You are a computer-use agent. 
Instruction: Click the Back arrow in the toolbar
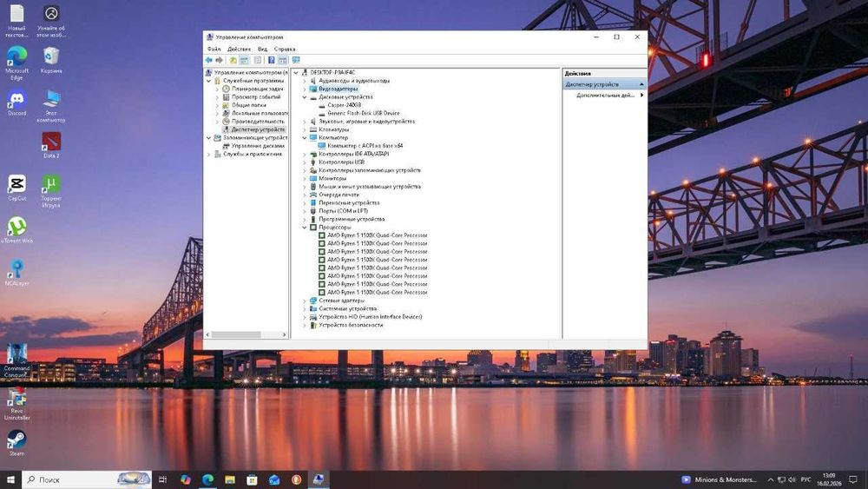click(209, 61)
